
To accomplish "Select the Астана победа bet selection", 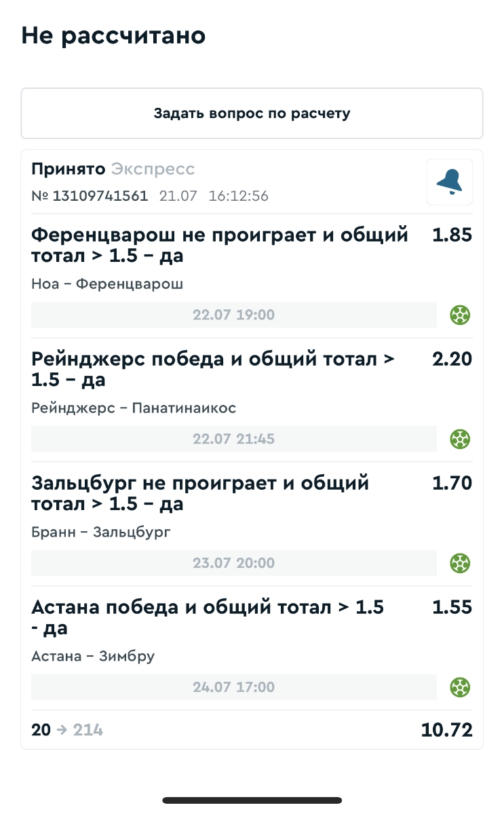I will 208,617.
